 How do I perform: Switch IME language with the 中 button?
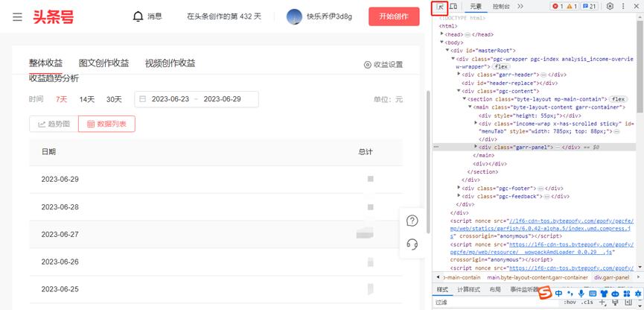click(559, 293)
